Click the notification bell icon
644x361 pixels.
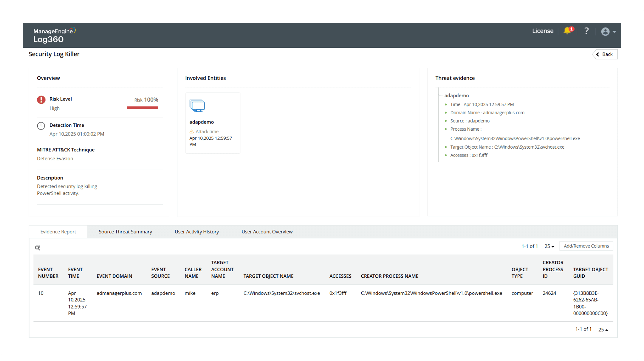click(x=567, y=31)
